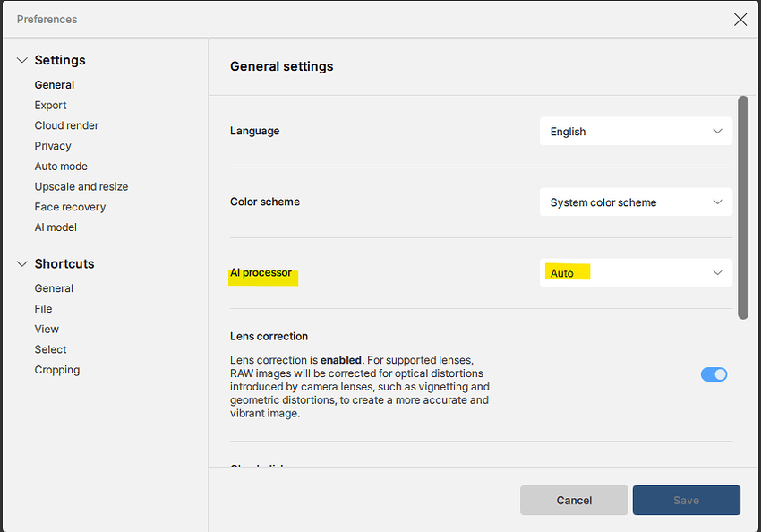Collapse the Shortcuts section chevron
The width and height of the screenshot is (761, 532).
tap(22, 264)
